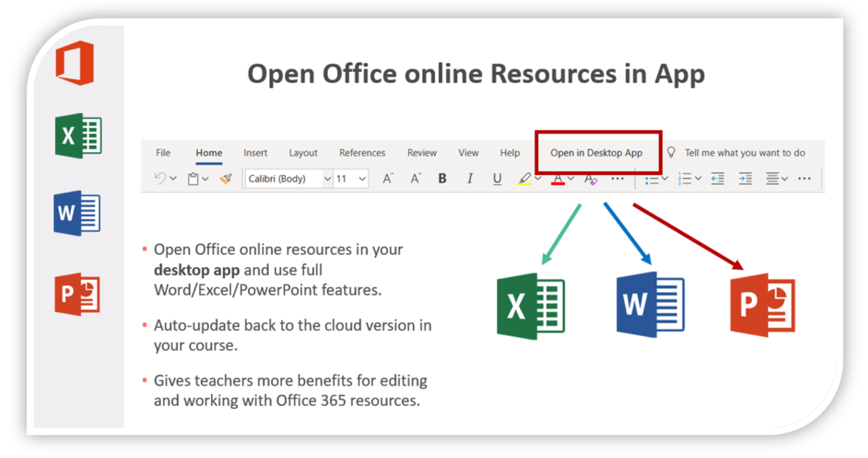The height and width of the screenshot is (458, 868).
Task: Expand the bullet list style dropdown
Action: point(665,178)
